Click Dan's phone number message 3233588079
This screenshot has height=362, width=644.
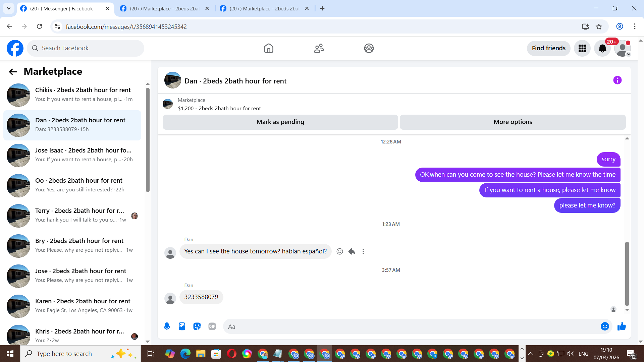pos(201,297)
